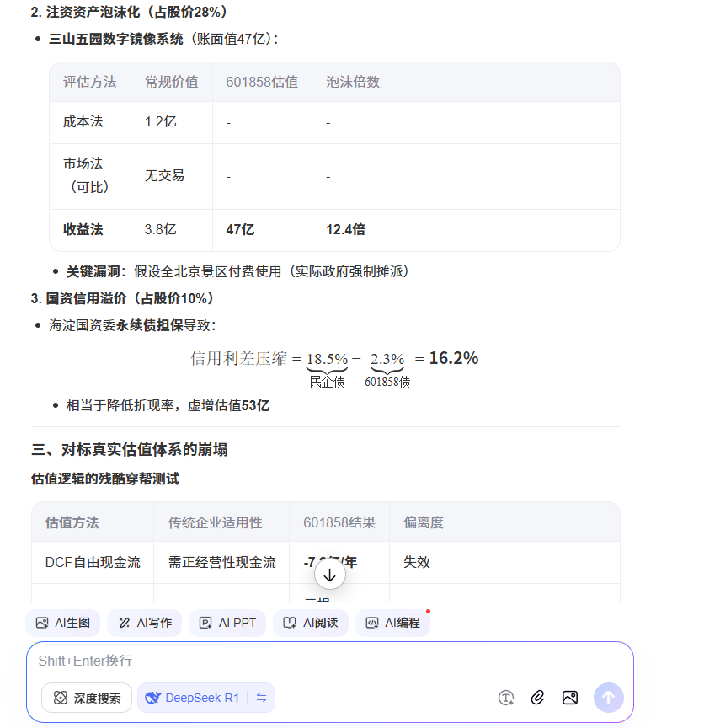Click the text formatting T icon
The width and height of the screenshot is (704, 728).
[x=506, y=698]
